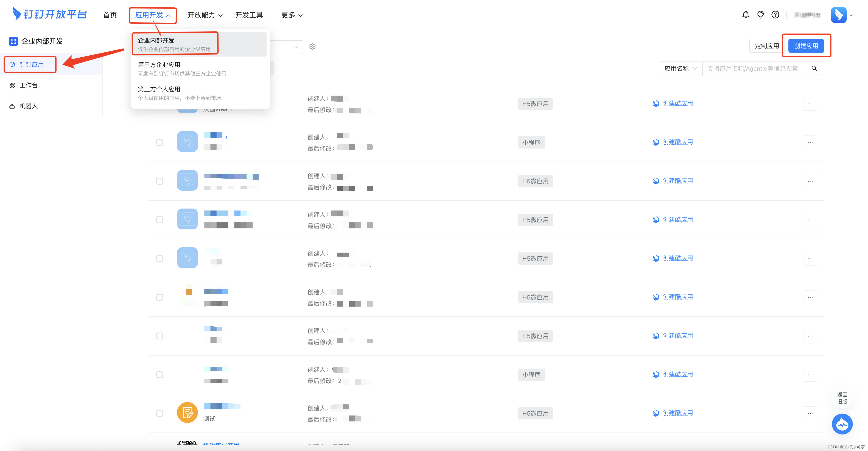Open the help question-mark icon

coord(775,15)
